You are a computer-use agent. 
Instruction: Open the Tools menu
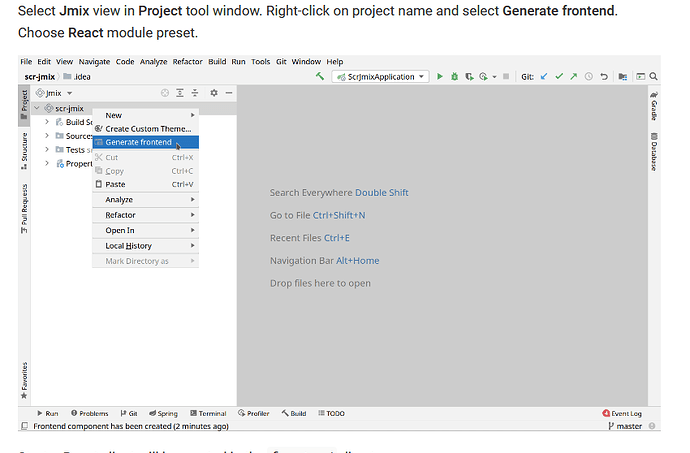[261, 62]
